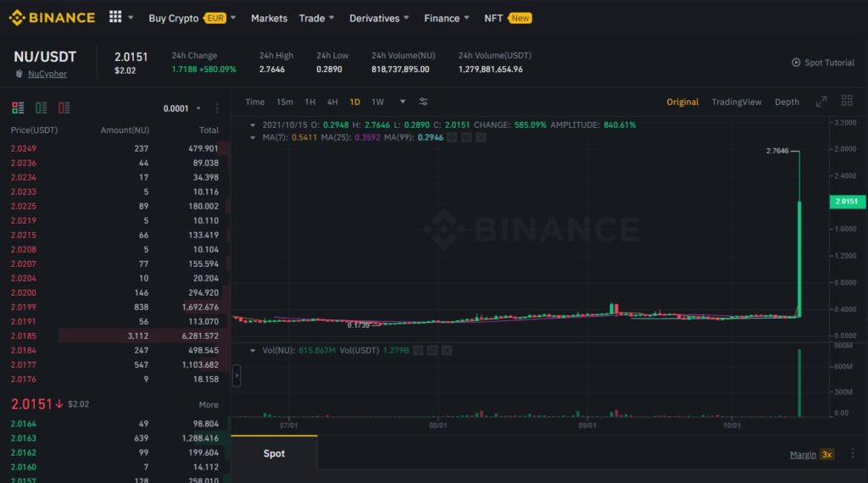Screen dimensions: 868x483
Task: Select the 4H chart interval
Action: click(332, 102)
